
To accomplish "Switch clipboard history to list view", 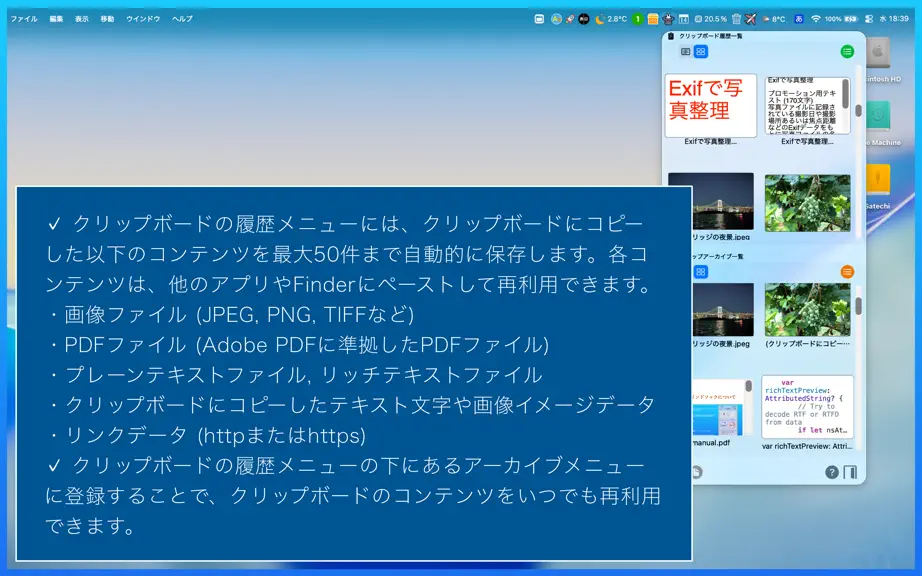I will click(x=685, y=52).
